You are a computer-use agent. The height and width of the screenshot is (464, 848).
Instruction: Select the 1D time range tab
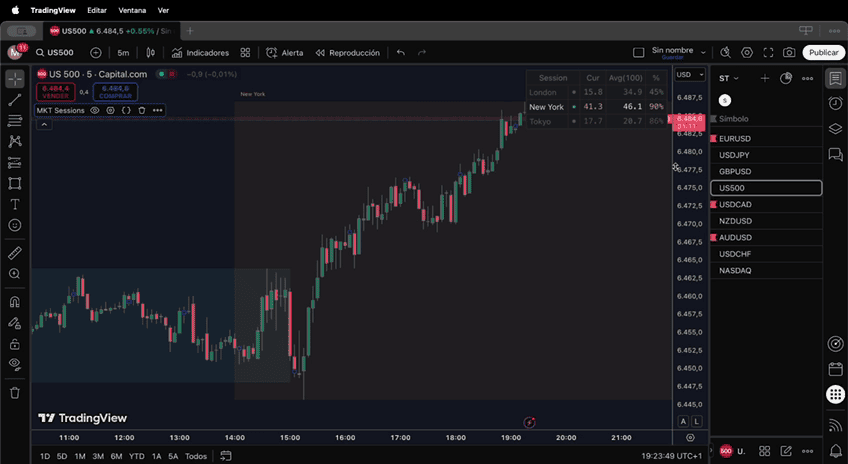[x=45, y=456]
